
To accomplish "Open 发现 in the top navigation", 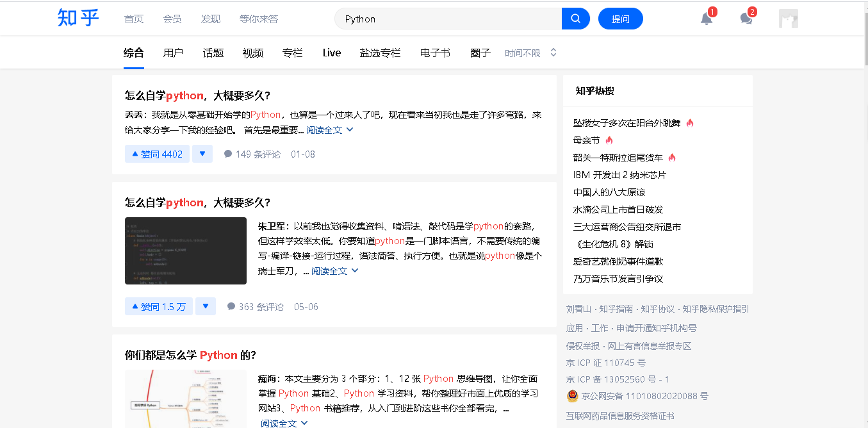I will [x=211, y=19].
